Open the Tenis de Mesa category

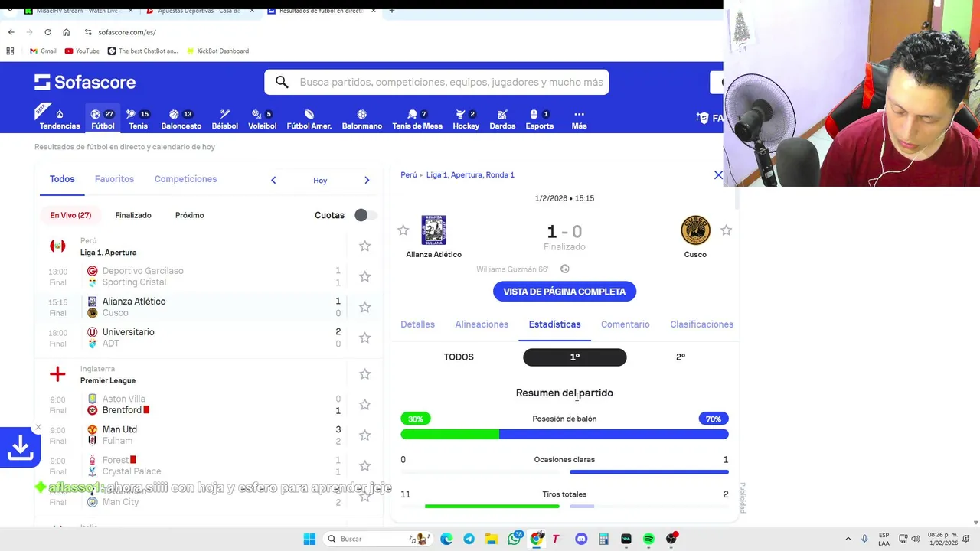[417, 119]
